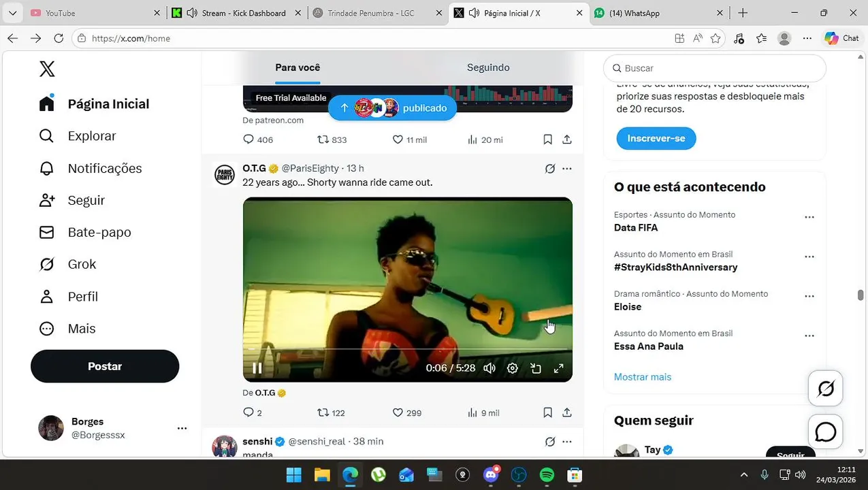Open options for Data FIFA trend
Screen dimensions: 868x490
click(x=809, y=217)
